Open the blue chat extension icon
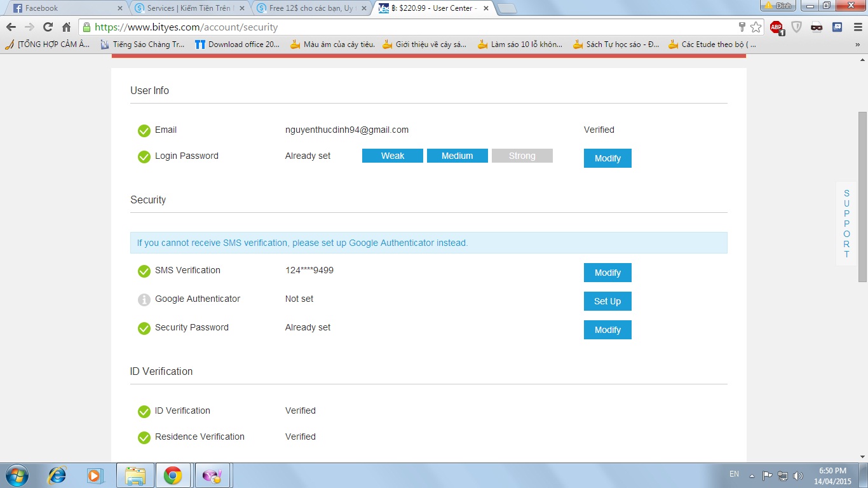 click(x=837, y=27)
